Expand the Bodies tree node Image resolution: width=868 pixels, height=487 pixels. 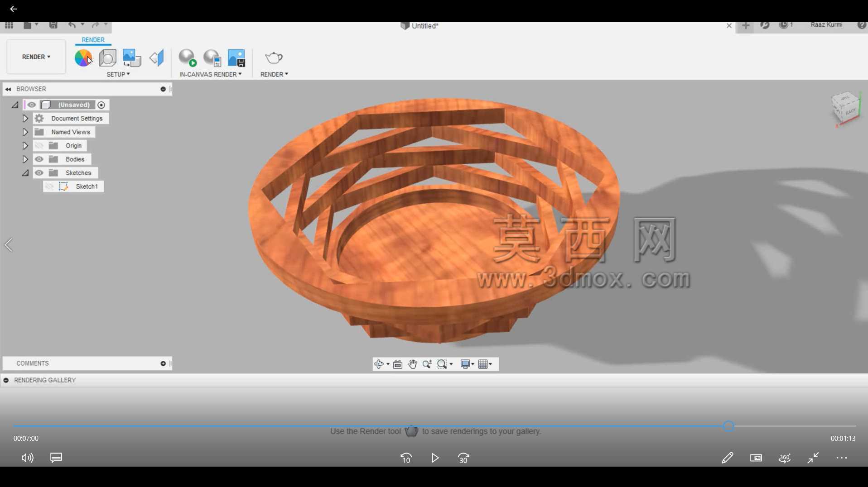tap(25, 159)
